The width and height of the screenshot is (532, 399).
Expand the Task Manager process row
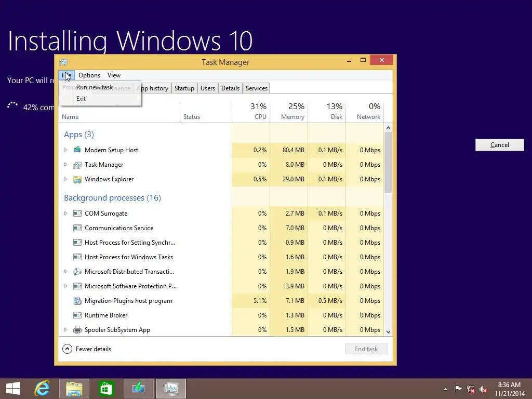66,165
